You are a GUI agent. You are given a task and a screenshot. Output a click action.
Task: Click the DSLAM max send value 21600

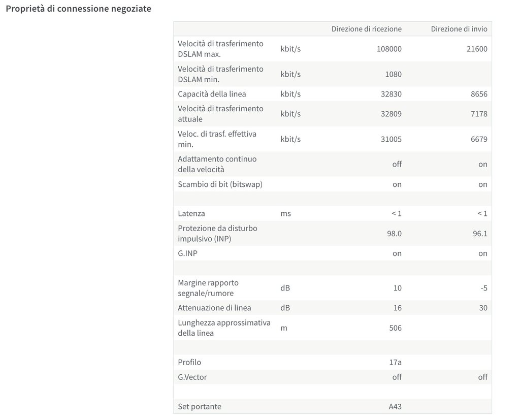point(477,49)
